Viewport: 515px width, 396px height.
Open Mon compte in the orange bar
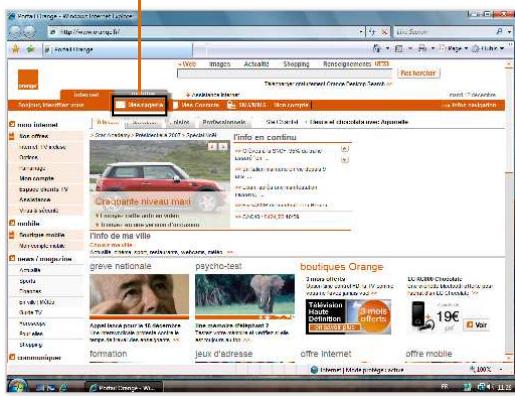291,105
